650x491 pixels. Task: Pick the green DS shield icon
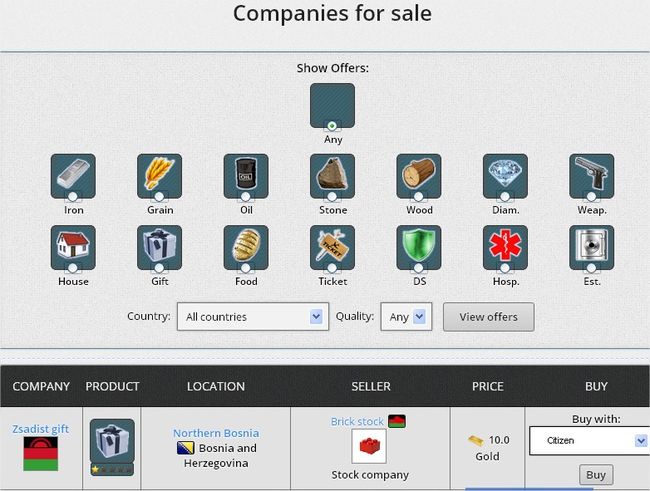point(419,247)
